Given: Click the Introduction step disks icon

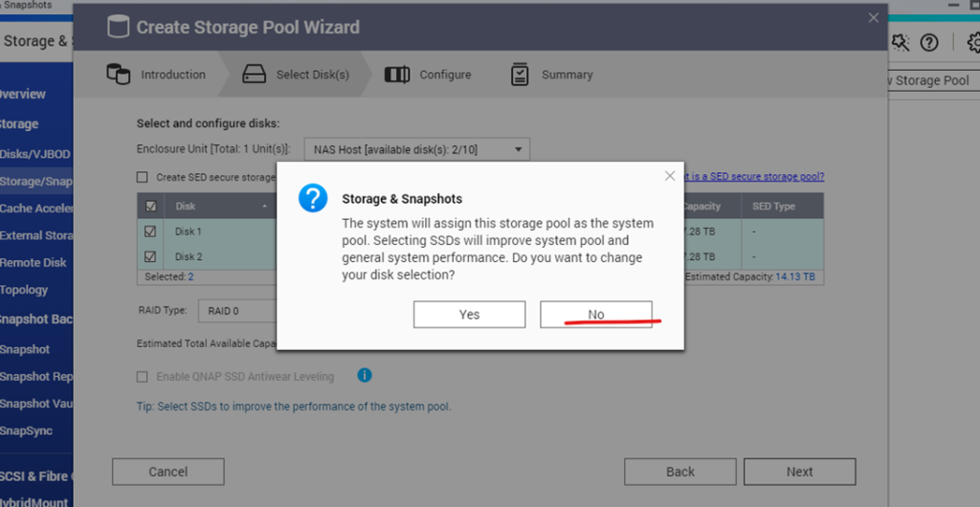Looking at the screenshot, I should tap(118, 75).
